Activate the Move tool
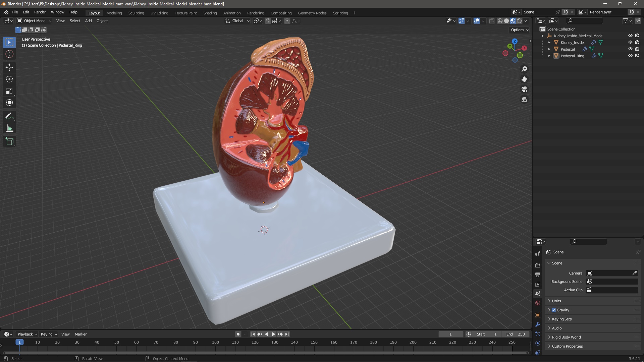644x362 pixels. (x=9, y=67)
